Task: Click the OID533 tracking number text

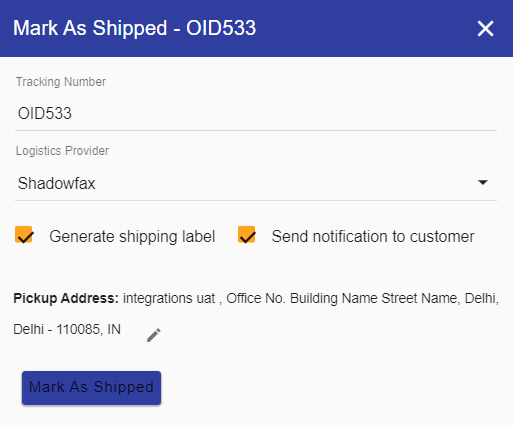Action: click(45, 114)
